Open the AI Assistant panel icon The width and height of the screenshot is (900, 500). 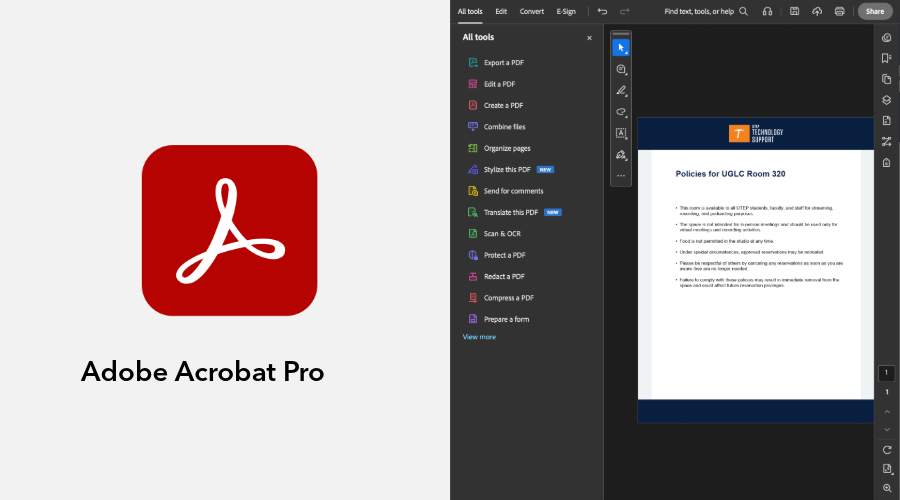click(x=887, y=38)
